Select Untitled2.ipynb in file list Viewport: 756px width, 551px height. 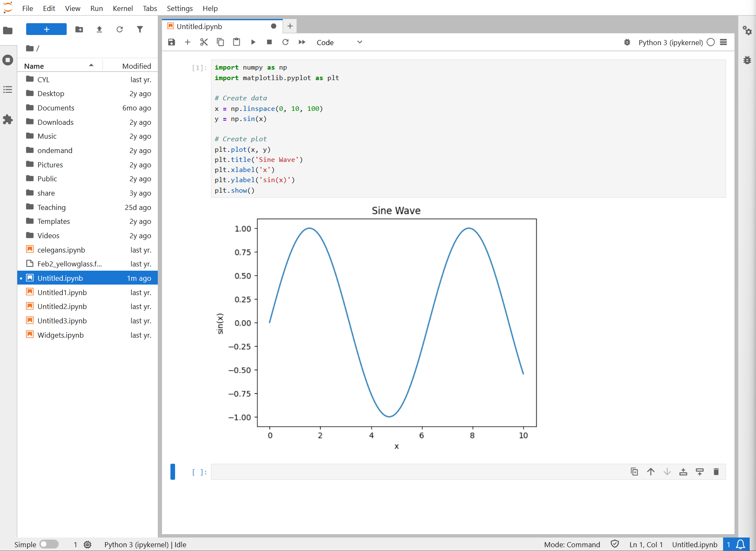pyautogui.click(x=87, y=306)
